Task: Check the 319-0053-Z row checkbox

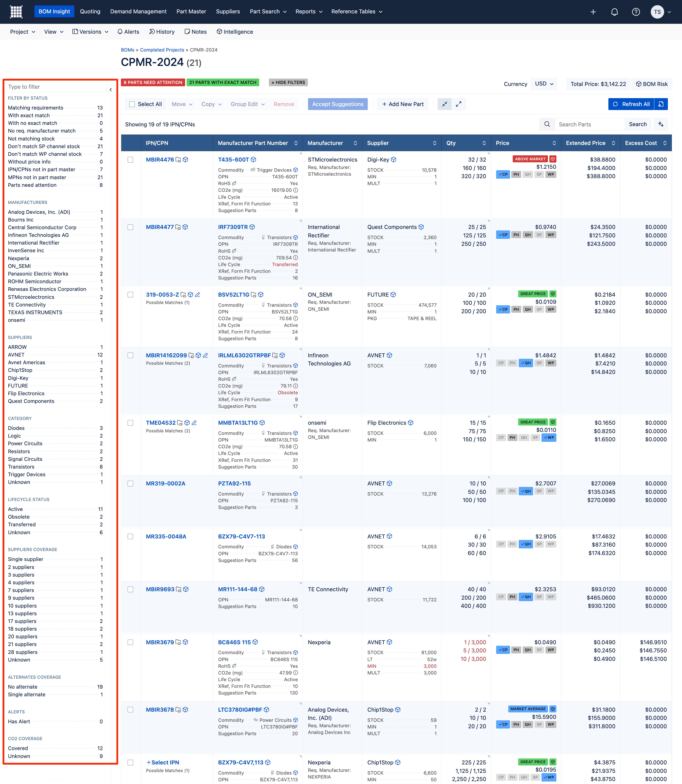Action: pos(130,295)
